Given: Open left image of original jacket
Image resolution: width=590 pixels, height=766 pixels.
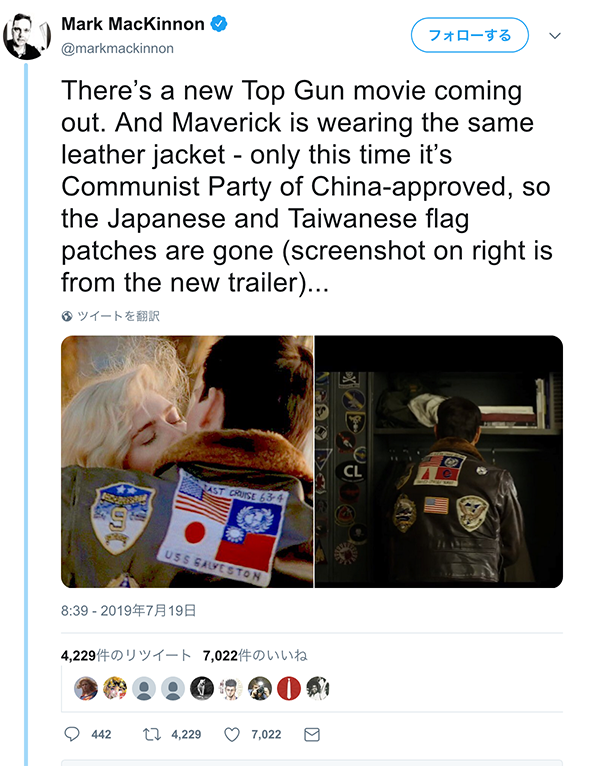Looking at the screenshot, I should [x=187, y=461].
